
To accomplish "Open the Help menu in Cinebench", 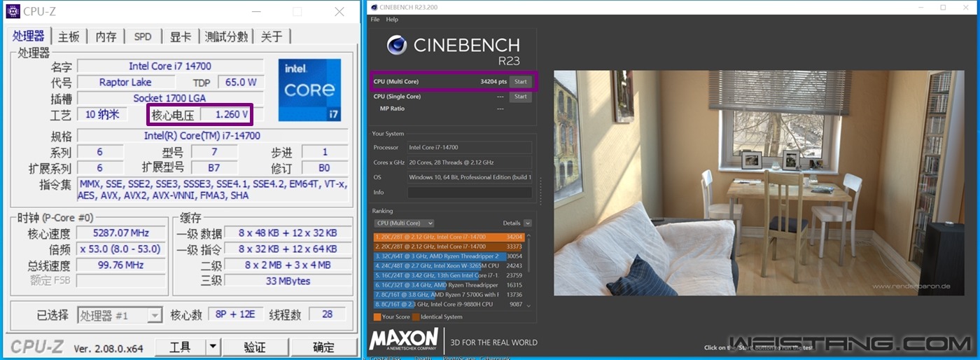I will click(392, 19).
